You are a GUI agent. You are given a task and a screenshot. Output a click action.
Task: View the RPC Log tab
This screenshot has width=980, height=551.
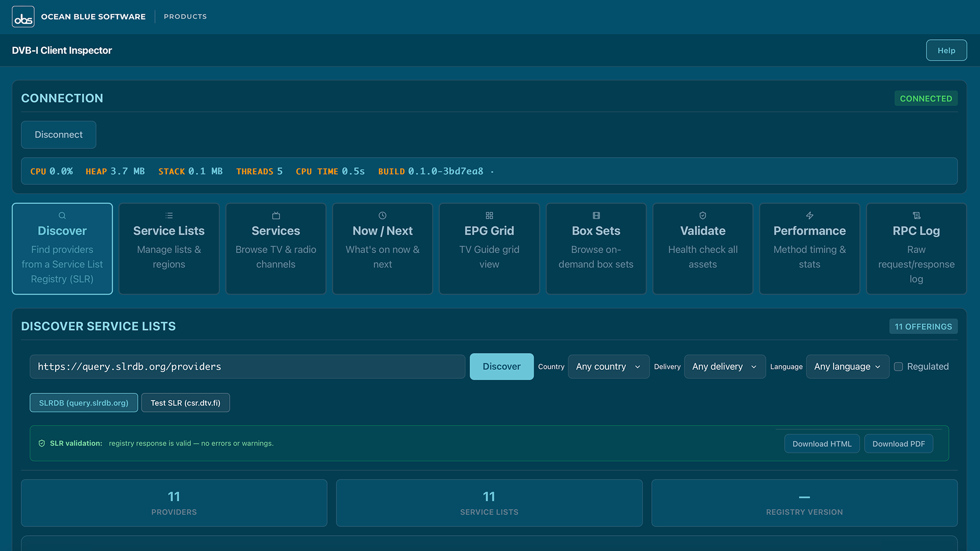[916, 249]
